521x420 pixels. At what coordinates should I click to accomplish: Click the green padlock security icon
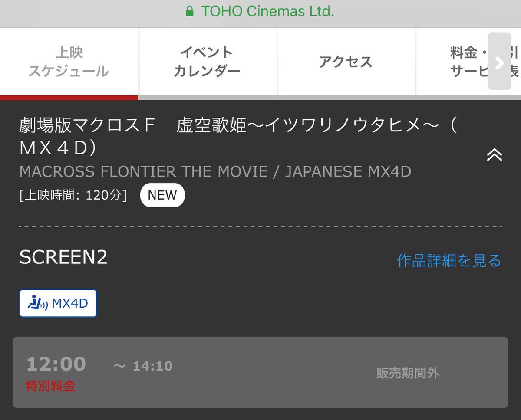coord(189,12)
